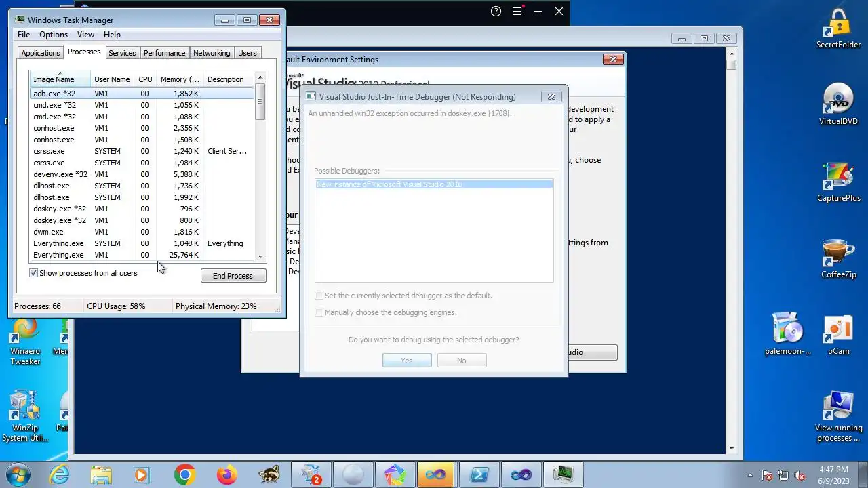Open the Action Center flag tray icon
Image resolution: width=868 pixels, height=488 pixels.
tap(767, 475)
